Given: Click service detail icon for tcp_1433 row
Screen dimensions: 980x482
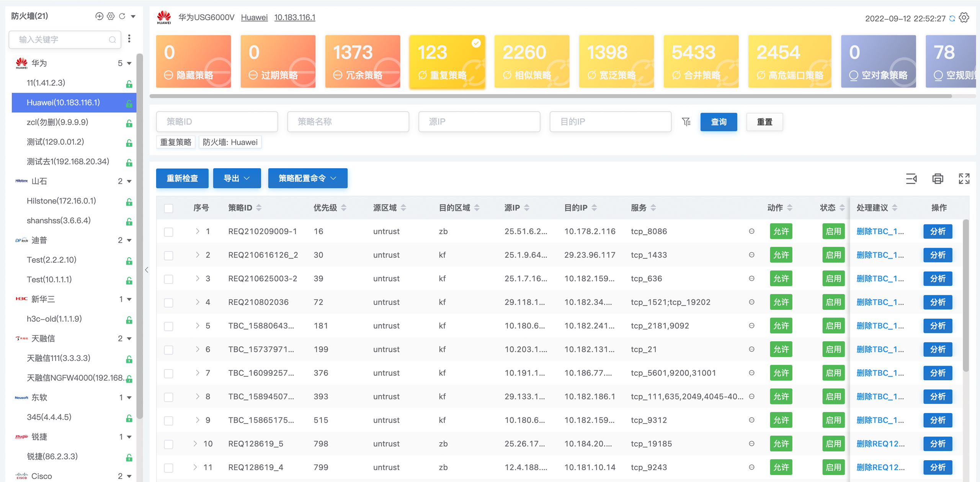Looking at the screenshot, I should [751, 255].
